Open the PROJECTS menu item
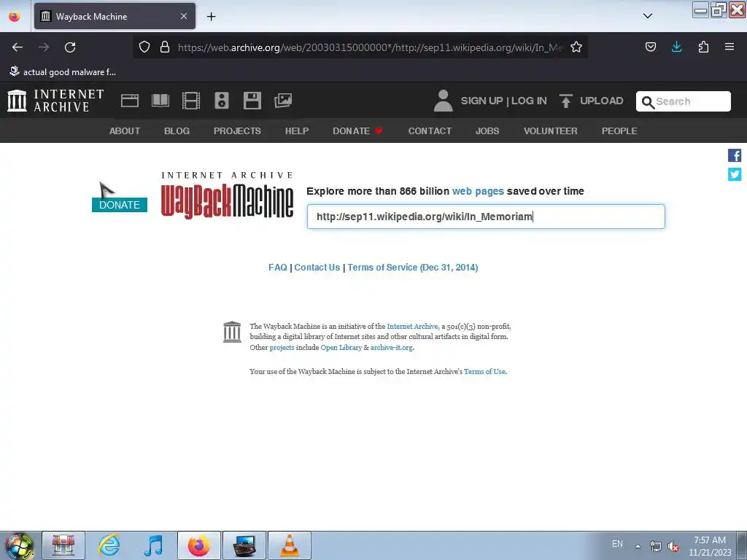This screenshot has width=747, height=560. point(237,131)
